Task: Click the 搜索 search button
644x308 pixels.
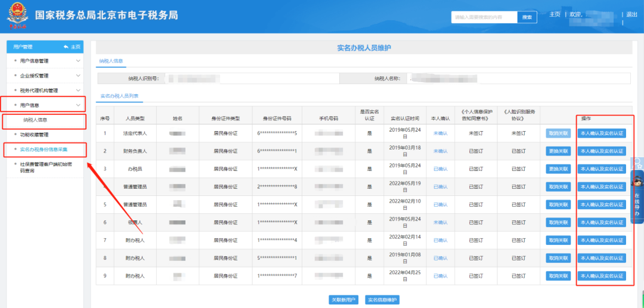Action: 527,17
